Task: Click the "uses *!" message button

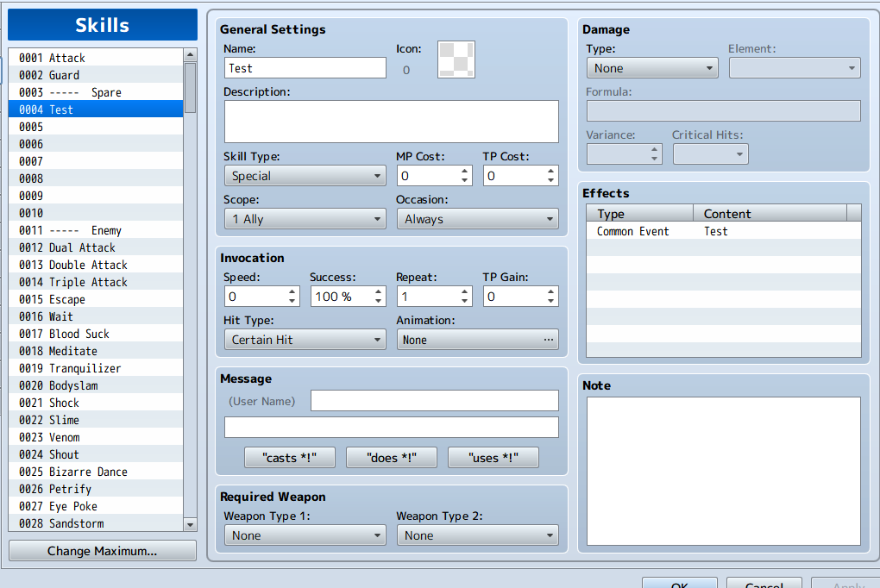Action: [493, 457]
